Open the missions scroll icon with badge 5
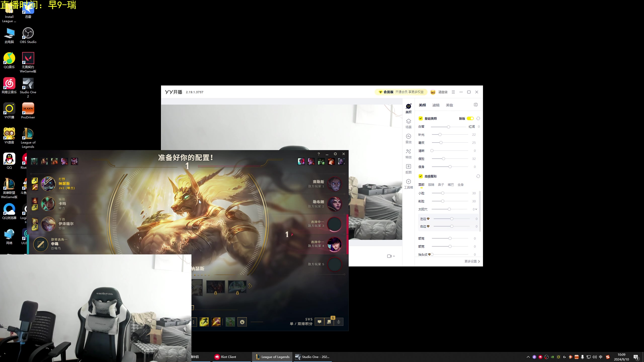Screen dimensions: 644x362 coord(329,322)
